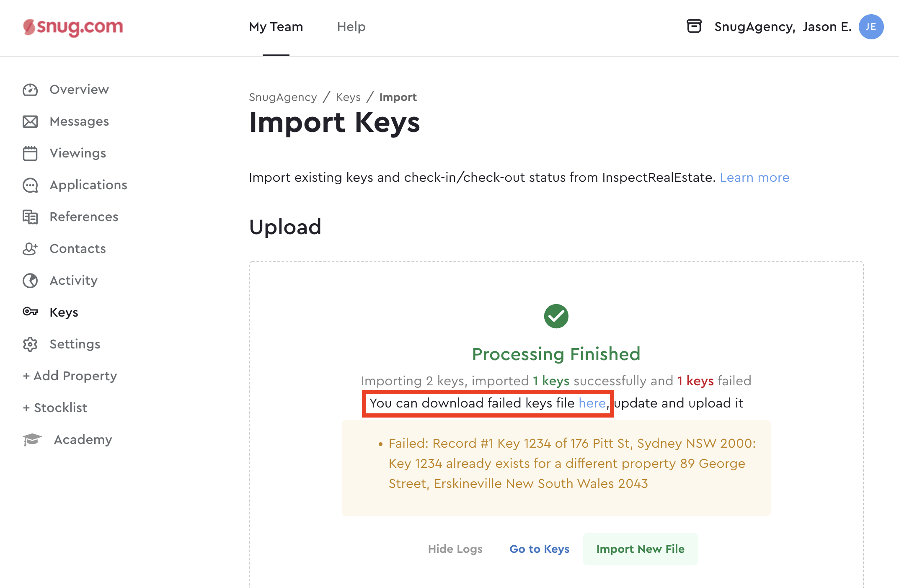Open the JE user avatar
This screenshot has width=899, height=588.
(871, 27)
